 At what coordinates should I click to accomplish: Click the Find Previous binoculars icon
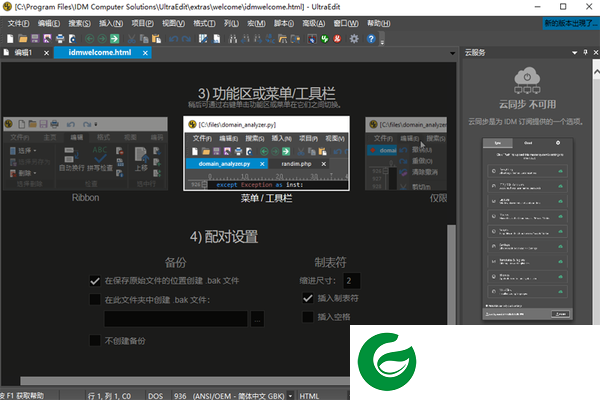point(245,39)
